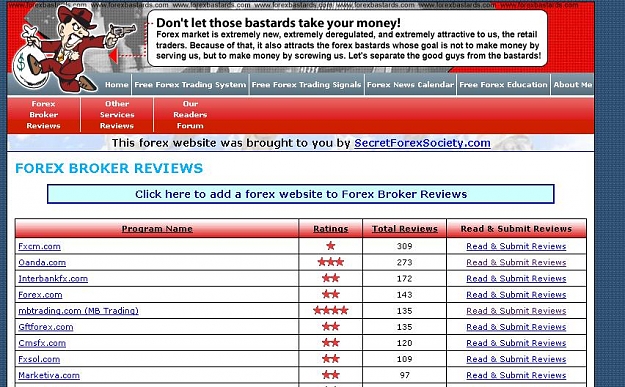Screen dimensions: 625x387
Task: Read & Submit Reviews for Gftforex.com
Action: pos(516,327)
